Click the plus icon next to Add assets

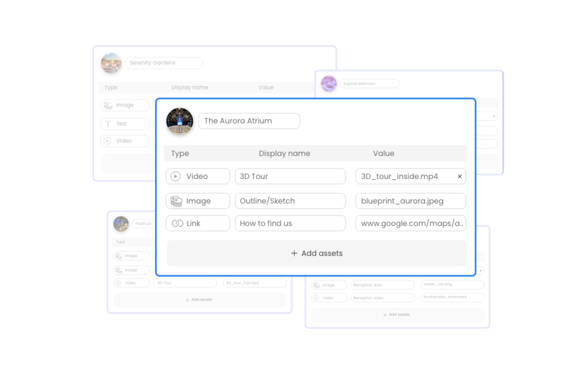[294, 254]
